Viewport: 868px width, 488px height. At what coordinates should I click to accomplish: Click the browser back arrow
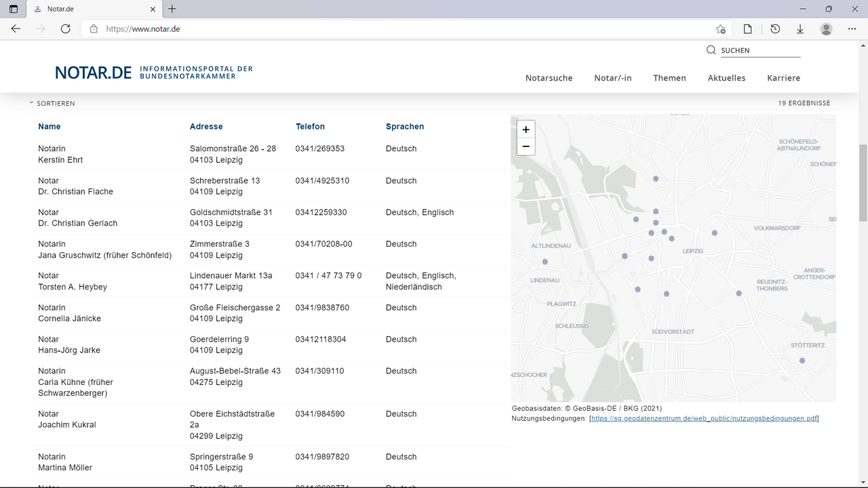click(x=16, y=28)
